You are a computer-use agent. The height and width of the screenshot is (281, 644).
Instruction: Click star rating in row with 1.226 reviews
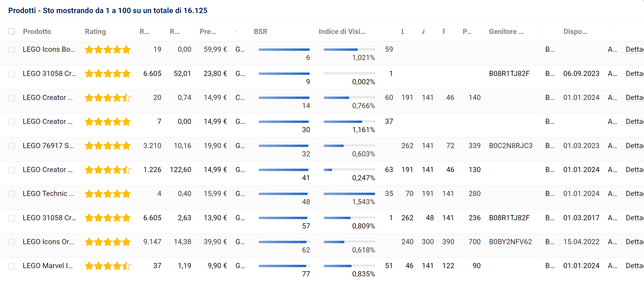pyautogui.click(x=108, y=170)
